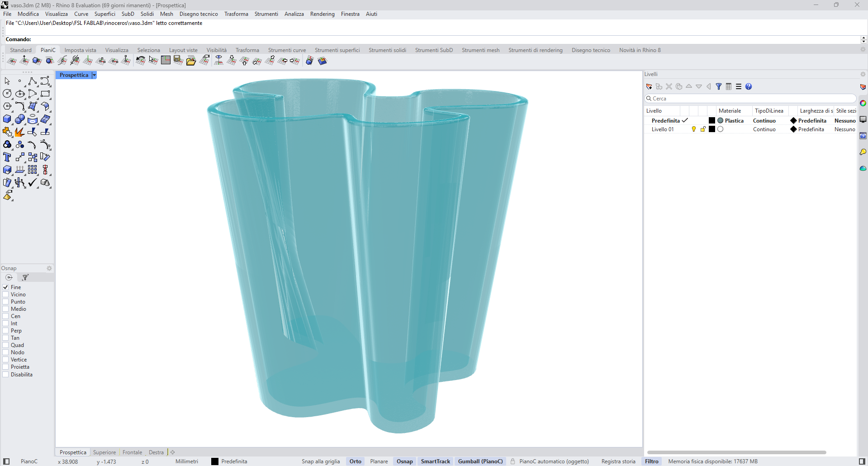The width and height of the screenshot is (868, 466).
Task: Uncheck the Fine osnap option
Action: (x=5, y=287)
